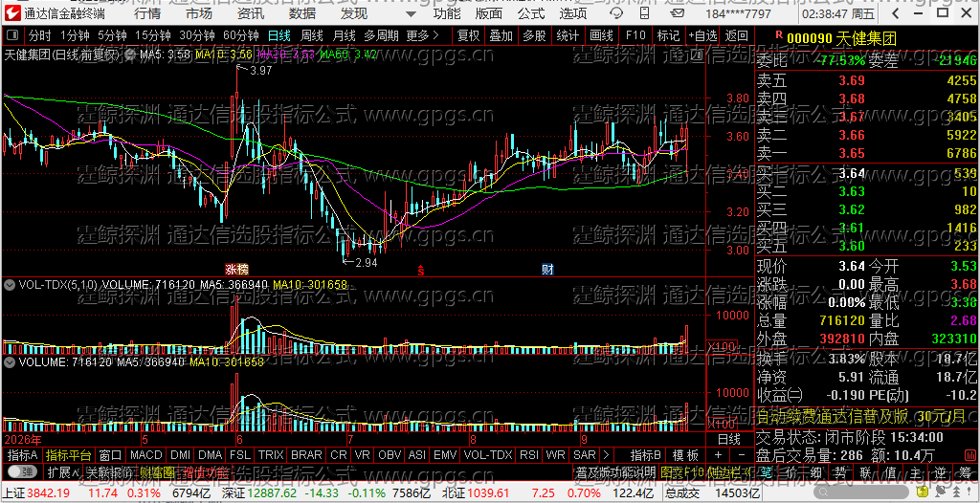This screenshot has width=980, height=503.
Task: Open settings circle icon beside MA5 legend
Action: coord(131,55)
